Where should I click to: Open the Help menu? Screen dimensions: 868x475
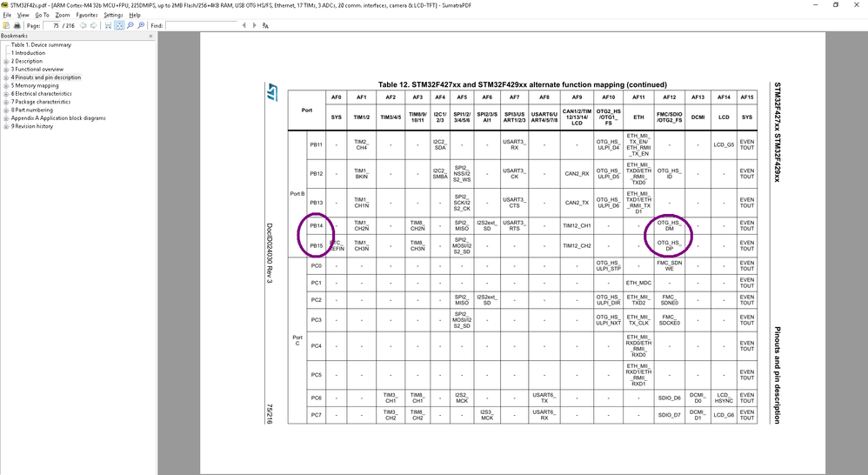point(135,15)
